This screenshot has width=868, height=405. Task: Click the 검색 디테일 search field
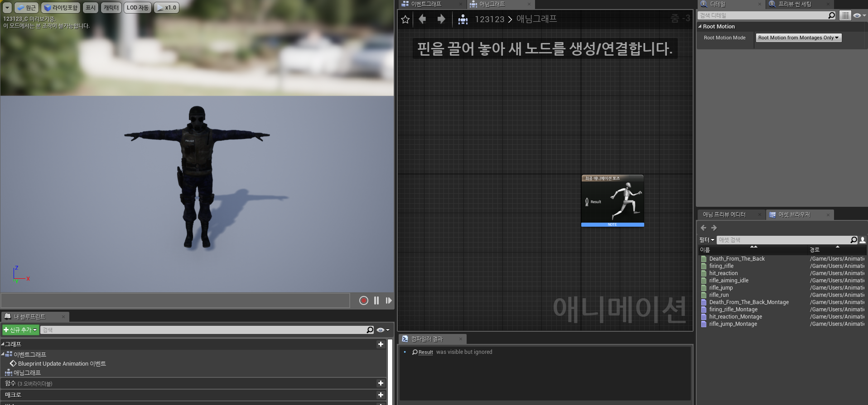pyautogui.click(x=762, y=15)
